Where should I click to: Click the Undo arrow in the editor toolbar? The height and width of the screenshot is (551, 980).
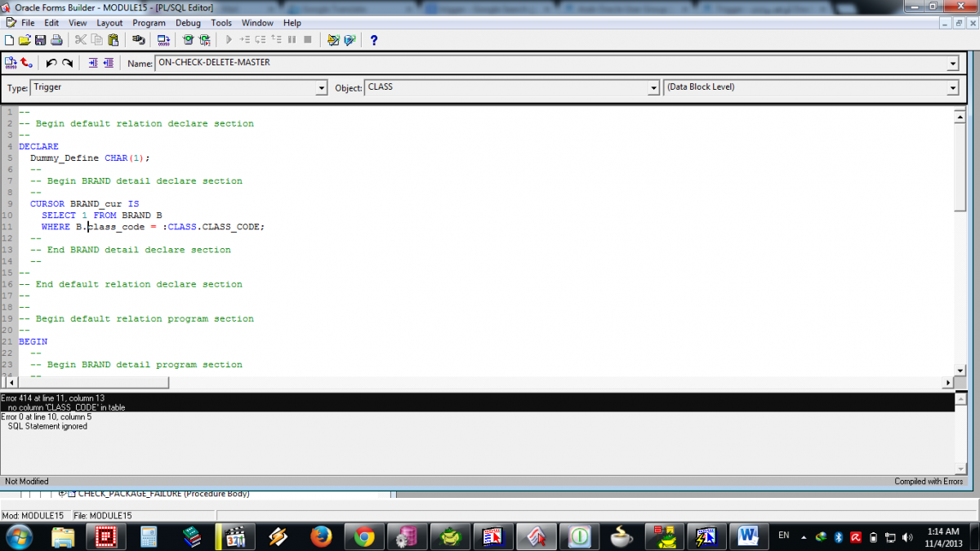[51, 63]
